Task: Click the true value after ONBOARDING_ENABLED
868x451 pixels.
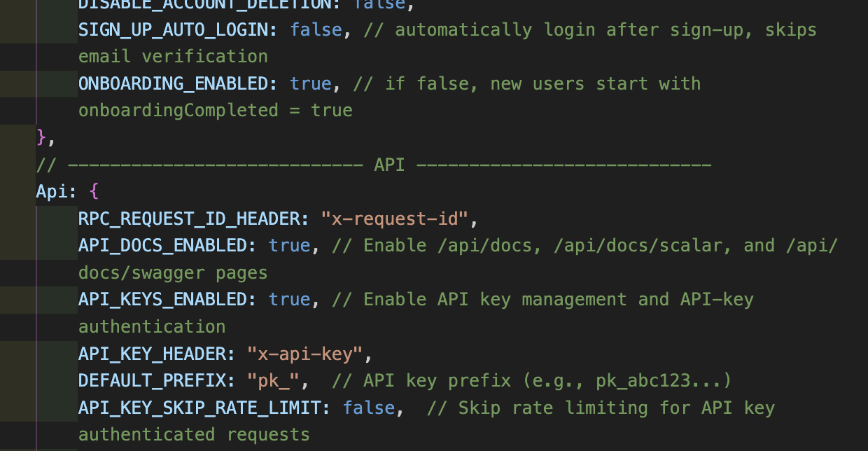Action: click(311, 84)
